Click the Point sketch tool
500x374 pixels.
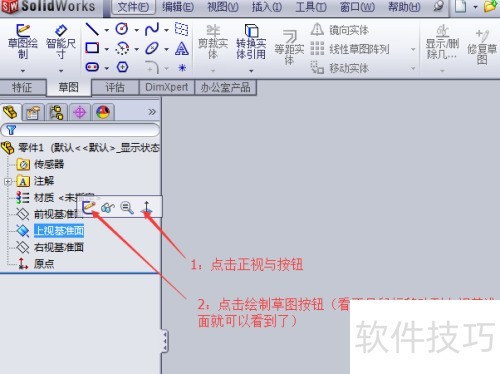pyautogui.click(x=182, y=68)
